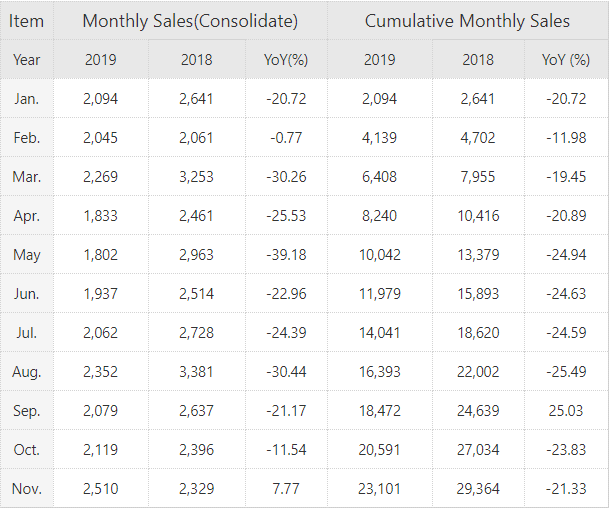Select the 1,833 April sales cell
The height and width of the screenshot is (508, 611).
coord(100,215)
